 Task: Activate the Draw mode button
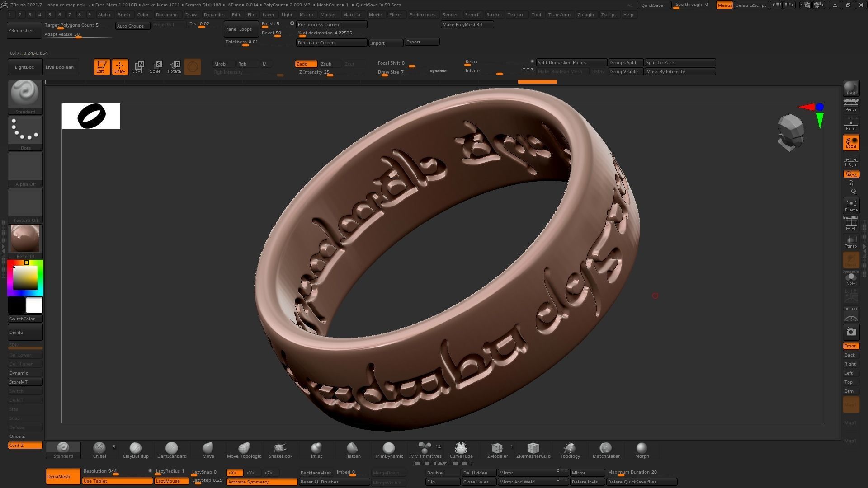120,67
